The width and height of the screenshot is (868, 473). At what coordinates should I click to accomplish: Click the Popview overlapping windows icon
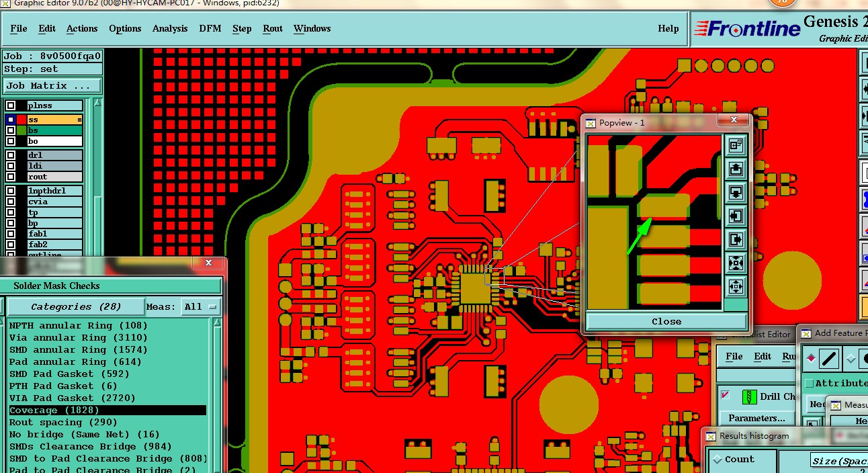736,145
